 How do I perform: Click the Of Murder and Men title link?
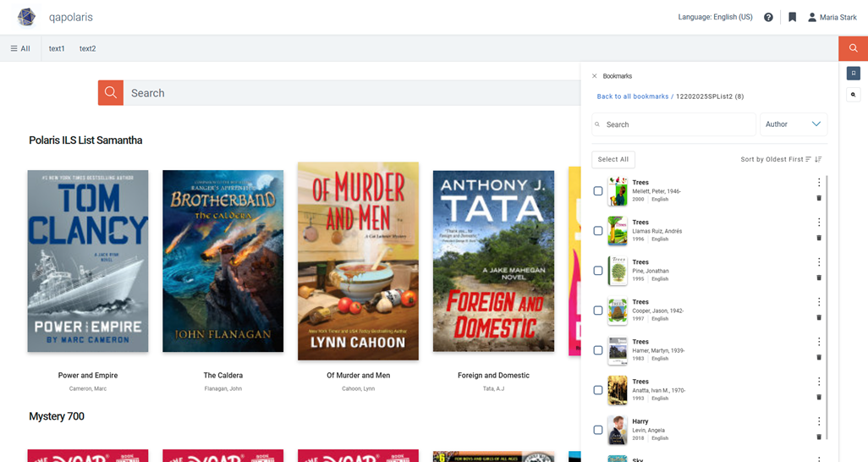[x=358, y=376]
